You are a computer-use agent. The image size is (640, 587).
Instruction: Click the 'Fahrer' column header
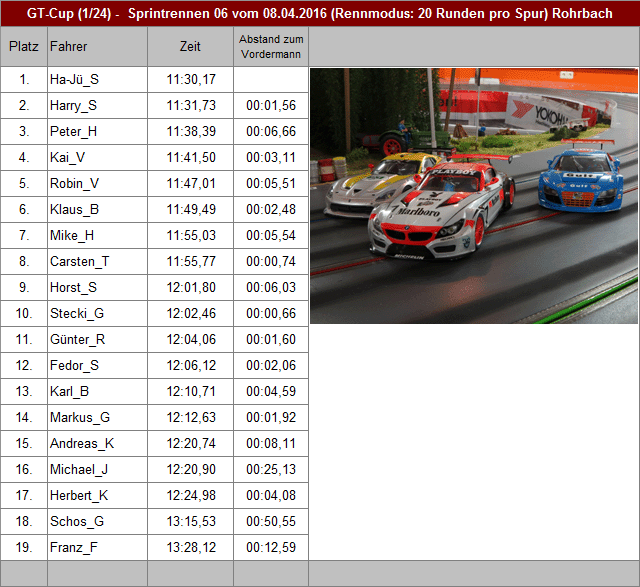(x=97, y=47)
